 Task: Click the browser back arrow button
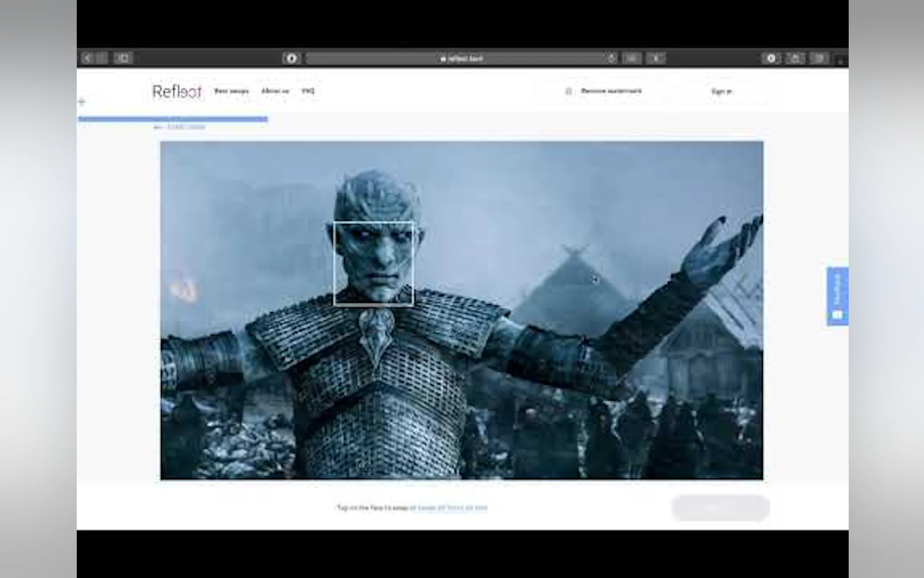87,58
